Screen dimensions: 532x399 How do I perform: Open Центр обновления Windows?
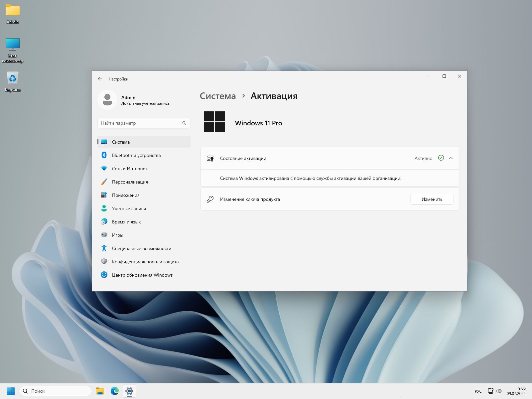coord(144,275)
